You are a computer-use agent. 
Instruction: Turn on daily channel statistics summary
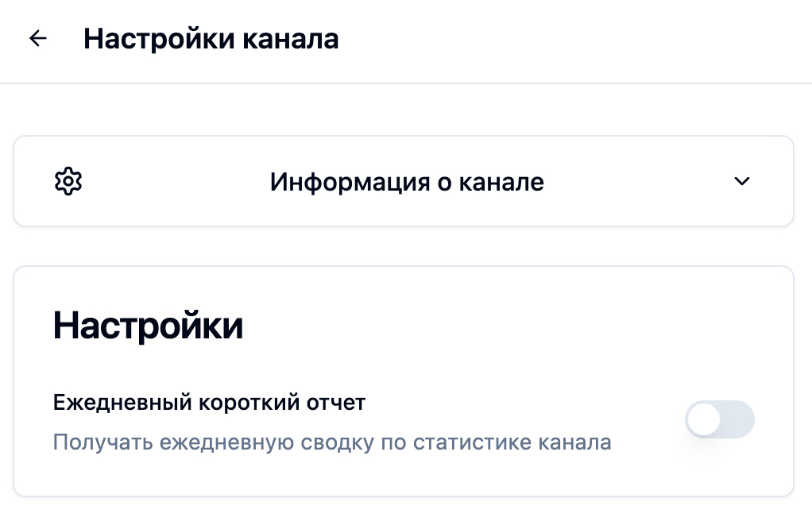pyautogui.click(x=719, y=419)
